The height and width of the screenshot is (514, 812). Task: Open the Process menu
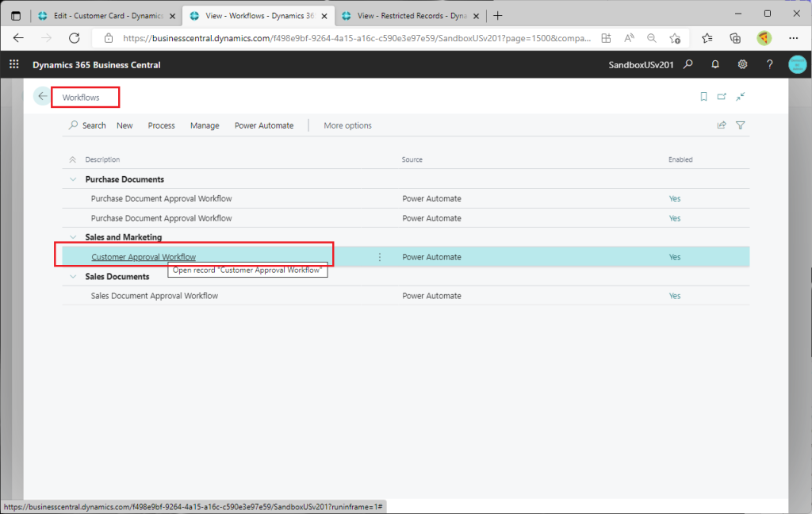pyautogui.click(x=161, y=125)
